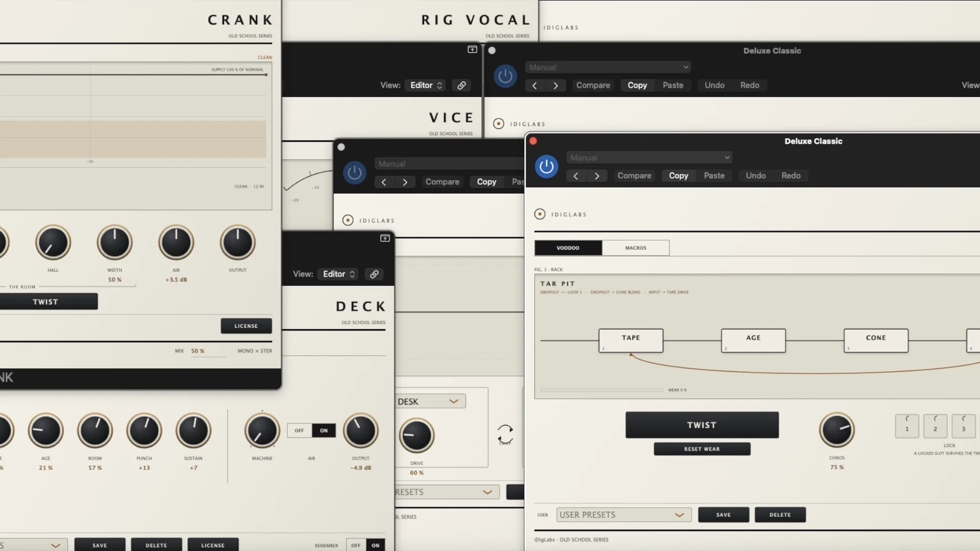This screenshot has height=551, width=980.
Task: Open Manual preset dropdown in background Deluxe Classic
Action: [x=608, y=67]
